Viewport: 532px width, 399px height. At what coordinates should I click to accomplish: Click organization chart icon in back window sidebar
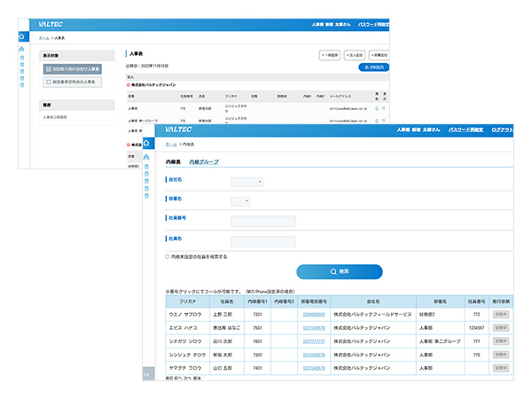tap(22, 50)
